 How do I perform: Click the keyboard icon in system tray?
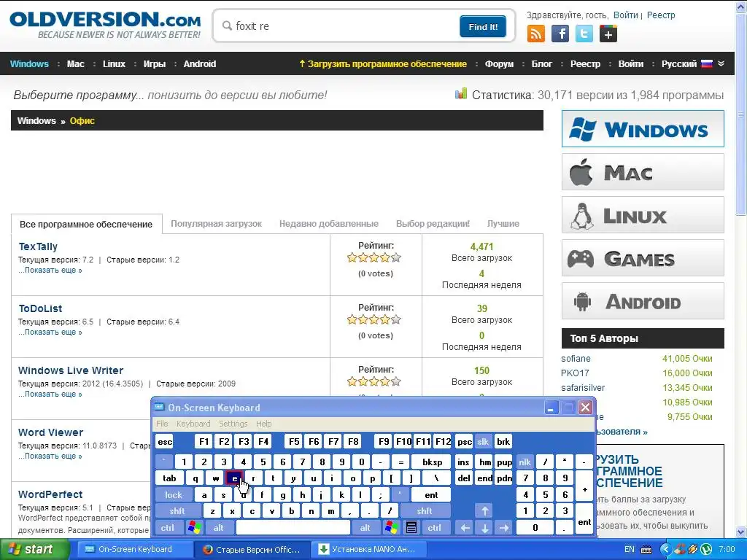coord(646,550)
